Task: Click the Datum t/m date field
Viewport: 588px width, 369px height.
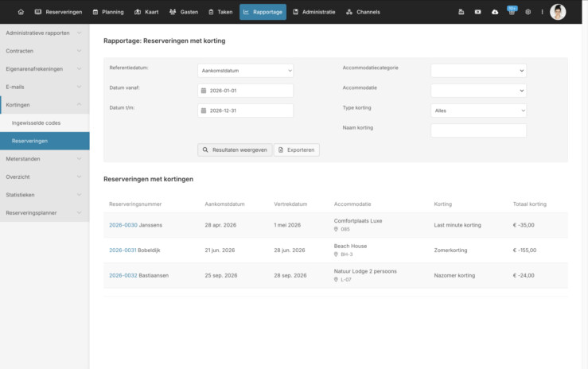Action: (245, 111)
